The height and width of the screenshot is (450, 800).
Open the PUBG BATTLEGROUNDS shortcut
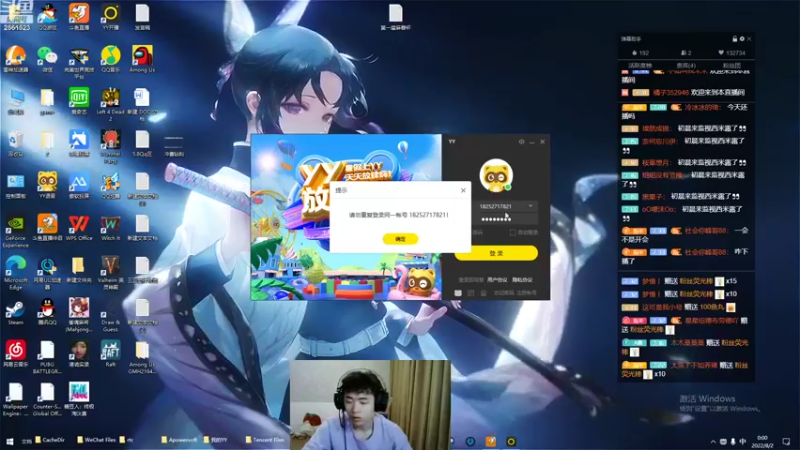47,357
